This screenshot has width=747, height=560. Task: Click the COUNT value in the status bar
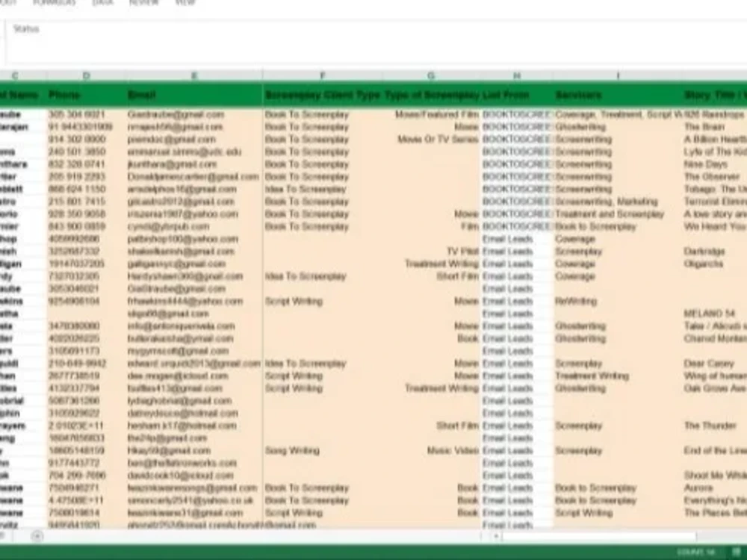coord(696,552)
